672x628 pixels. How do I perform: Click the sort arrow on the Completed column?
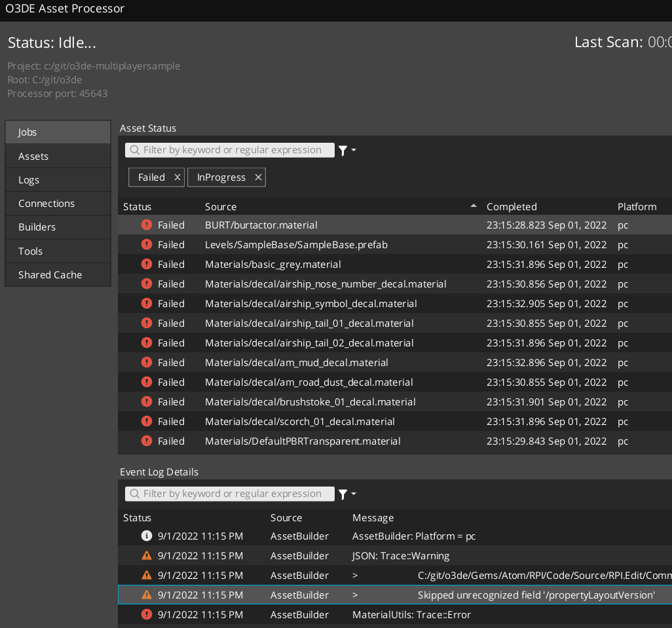tap(474, 205)
